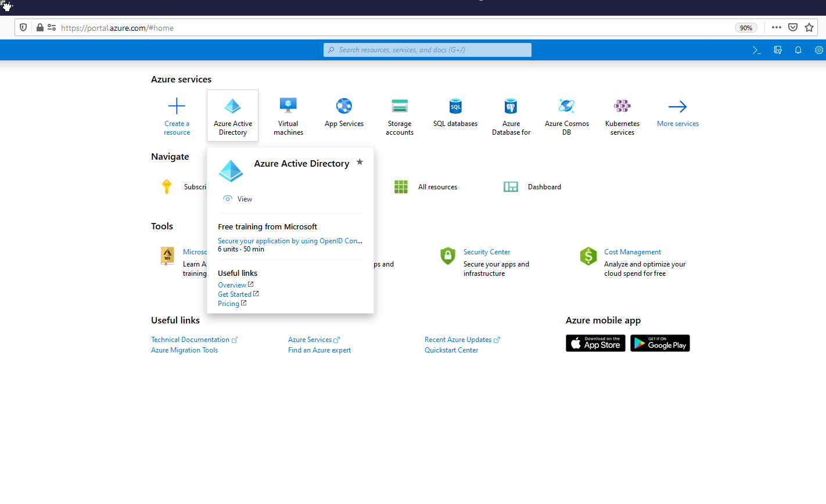Open the page actions ellipsis menu

pos(777,27)
